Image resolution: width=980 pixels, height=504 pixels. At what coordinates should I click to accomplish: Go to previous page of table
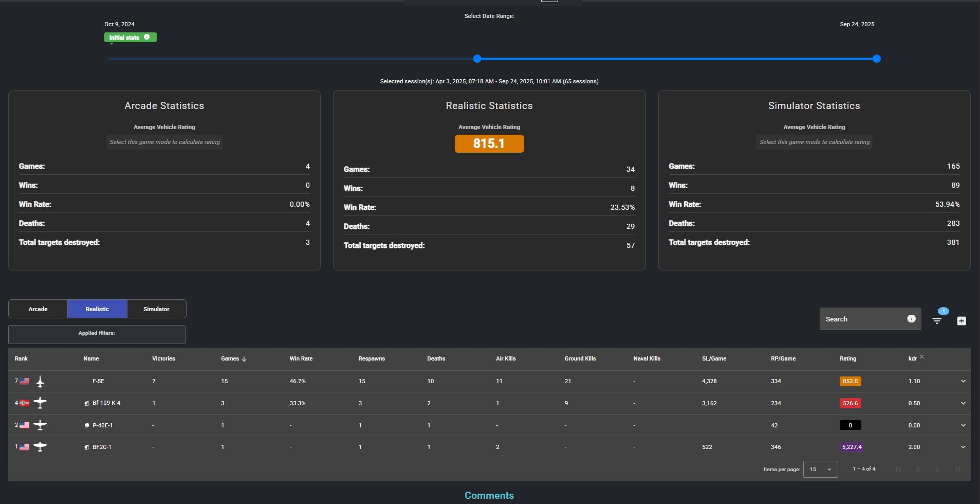(x=918, y=469)
